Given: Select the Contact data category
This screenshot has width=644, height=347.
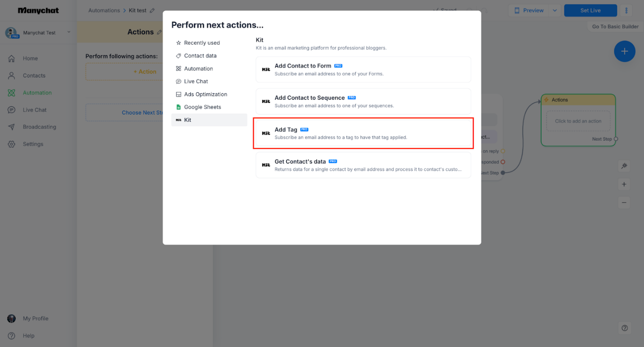Looking at the screenshot, I should pos(199,55).
